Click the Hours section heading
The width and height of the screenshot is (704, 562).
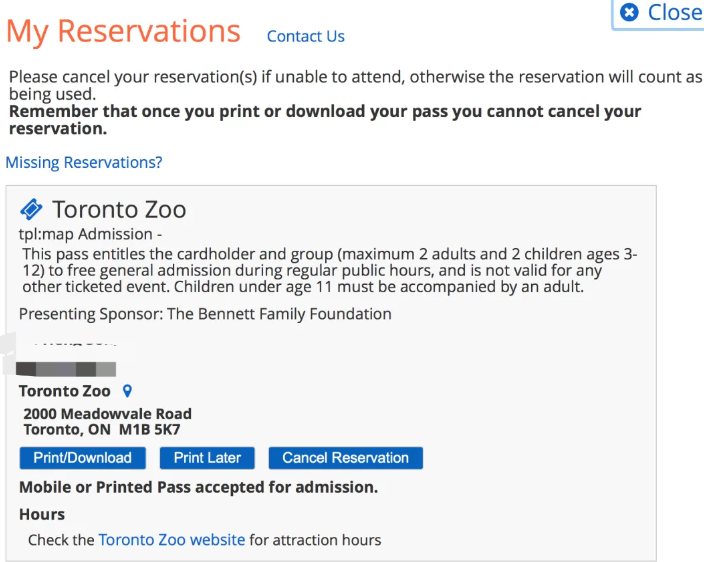tap(42, 514)
